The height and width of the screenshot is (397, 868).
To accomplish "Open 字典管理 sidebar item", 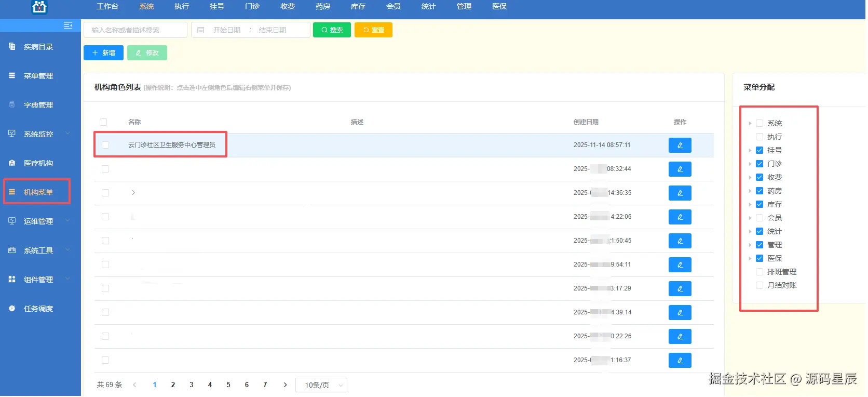I will click(x=38, y=105).
